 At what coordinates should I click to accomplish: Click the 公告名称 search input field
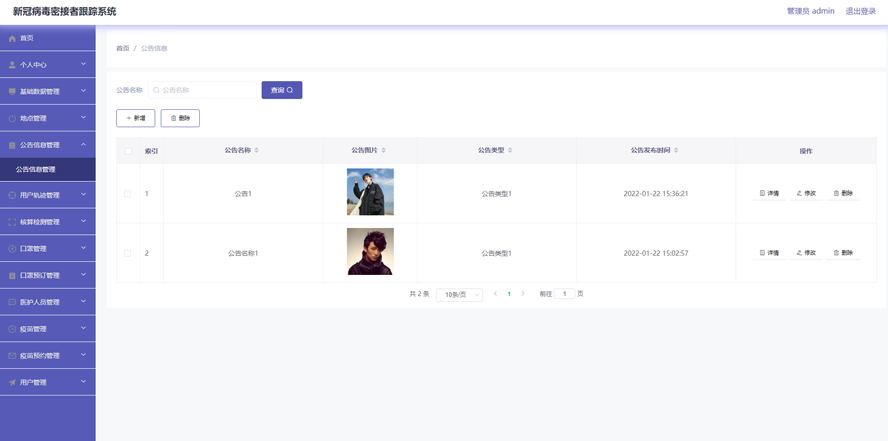click(203, 90)
